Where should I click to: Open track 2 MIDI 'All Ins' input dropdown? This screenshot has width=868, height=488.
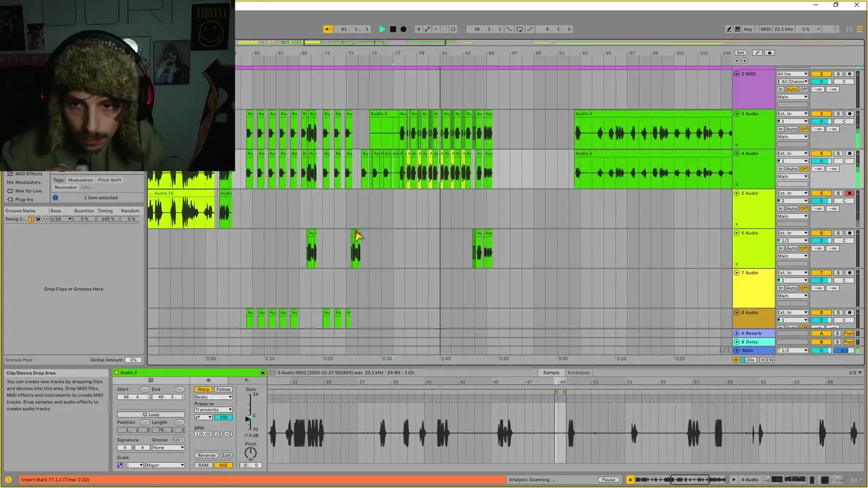(x=793, y=74)
